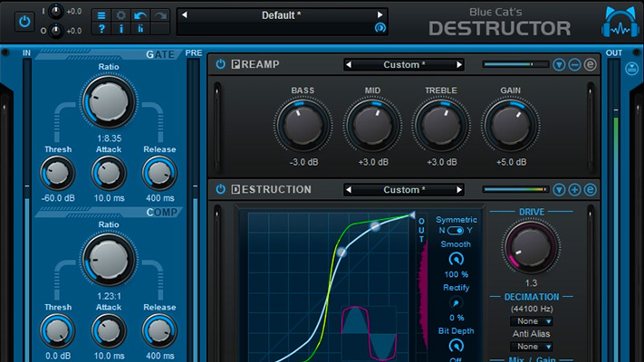Click the Preamp section minus icon
This screenshot has width=644, height=362.
click(574, 65)
